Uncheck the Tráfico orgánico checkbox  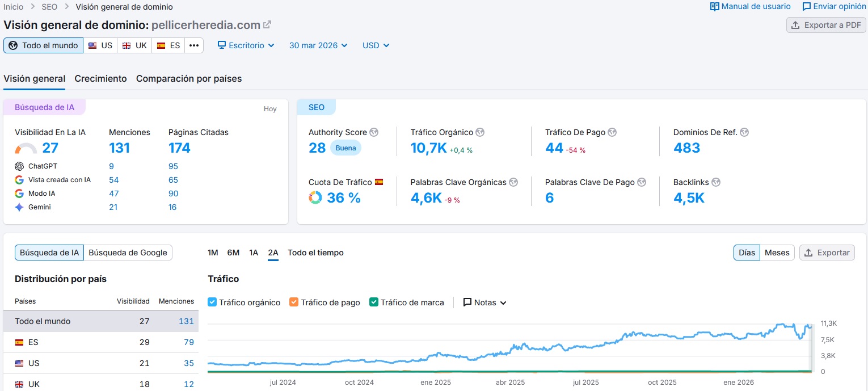[212, 302]
